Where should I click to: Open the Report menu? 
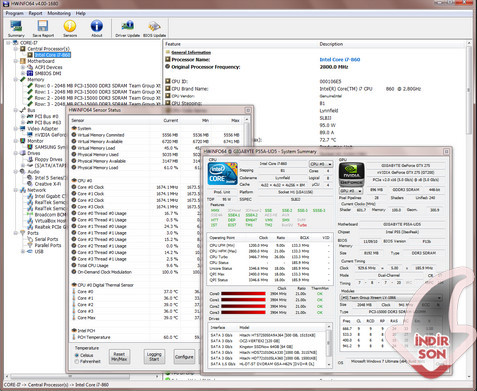click(35, 13)
